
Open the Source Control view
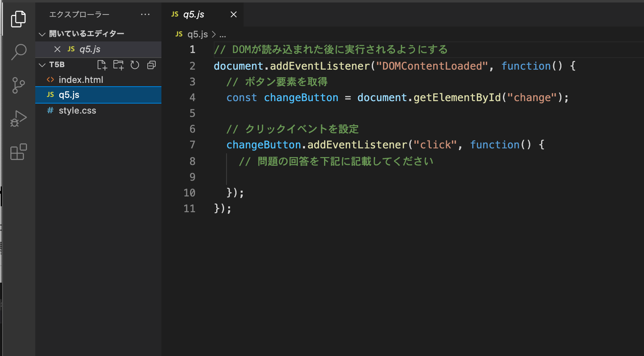pos(18,85)
